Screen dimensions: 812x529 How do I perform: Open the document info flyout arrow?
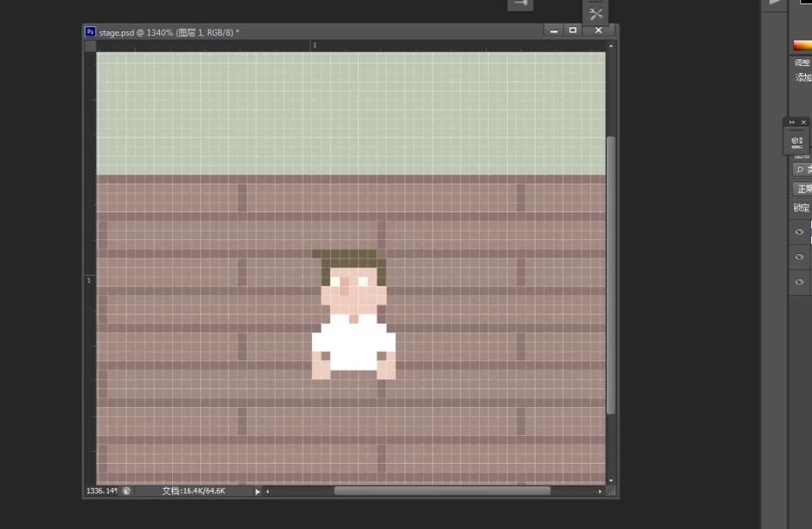pos(256,492)
